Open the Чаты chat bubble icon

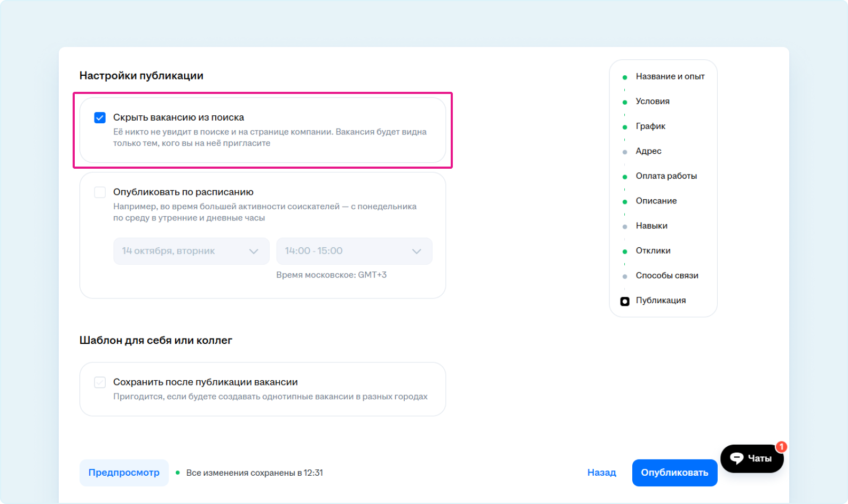(x=737, y=458)
